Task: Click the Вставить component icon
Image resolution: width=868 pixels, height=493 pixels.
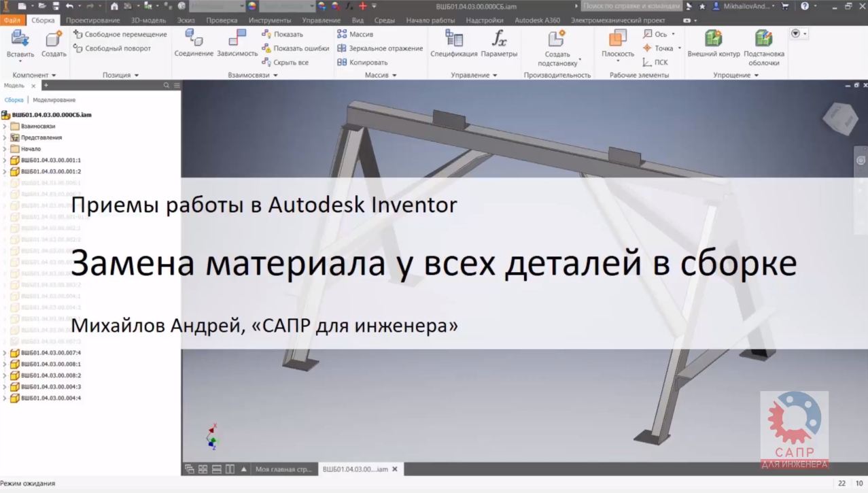Action: tap(20, 39)
